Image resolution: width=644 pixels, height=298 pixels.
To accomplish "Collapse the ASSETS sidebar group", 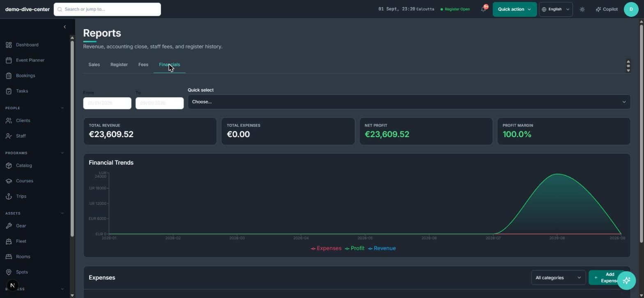I will point(34,213).
